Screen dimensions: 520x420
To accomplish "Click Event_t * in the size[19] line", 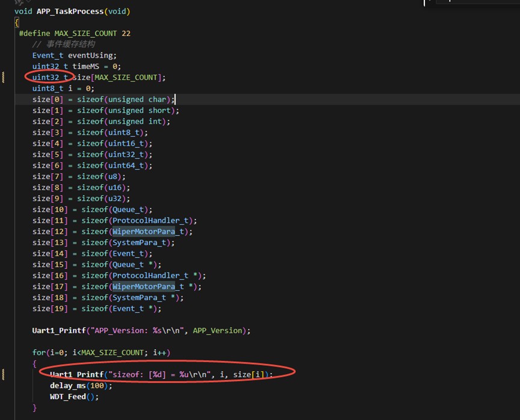I will (x=133, y=309).
